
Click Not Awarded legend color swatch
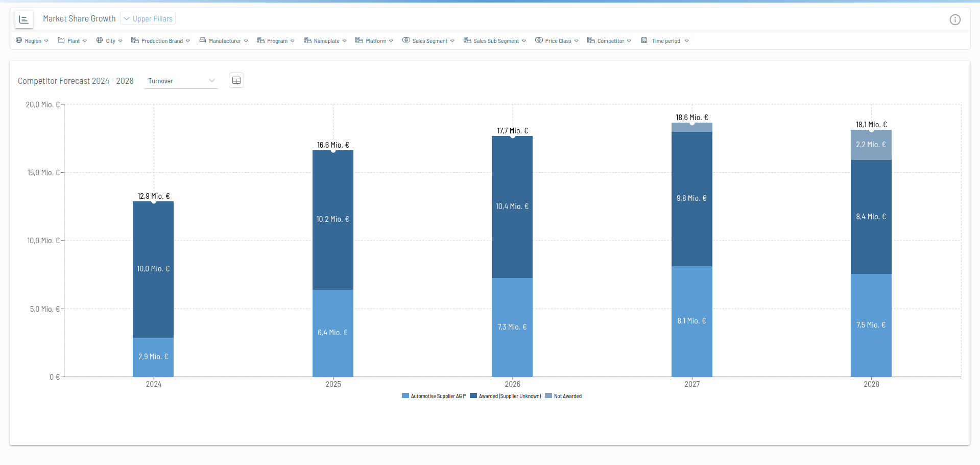tap(548, 396)
